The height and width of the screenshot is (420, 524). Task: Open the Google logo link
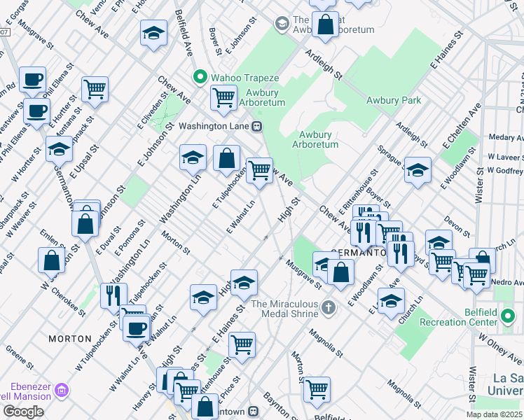[x=24, y=412]
